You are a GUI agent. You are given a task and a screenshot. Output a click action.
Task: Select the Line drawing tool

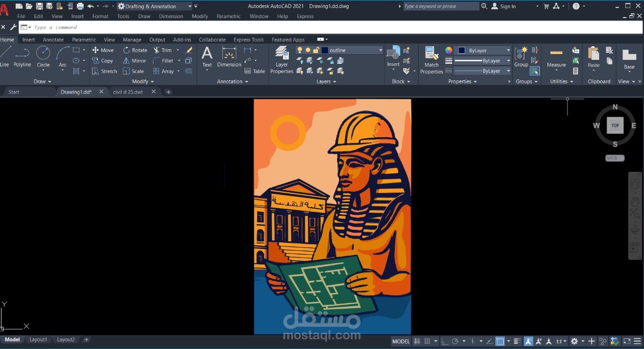coord(4,56)
